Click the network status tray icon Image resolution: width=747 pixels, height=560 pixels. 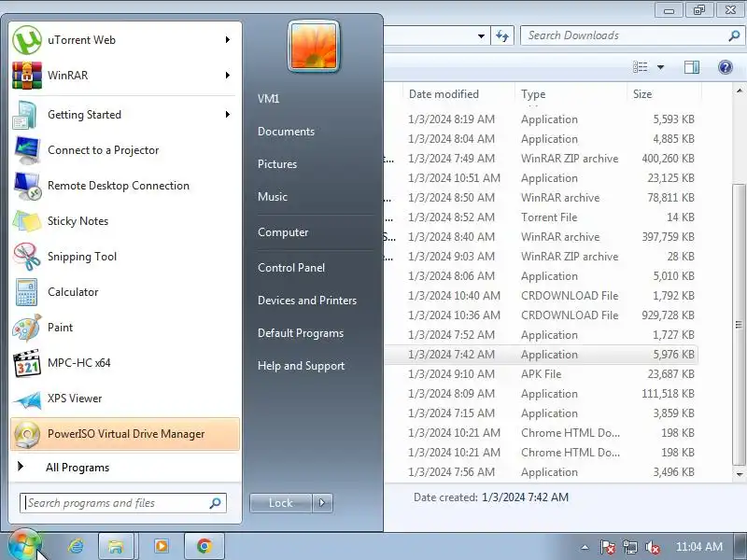629,547
